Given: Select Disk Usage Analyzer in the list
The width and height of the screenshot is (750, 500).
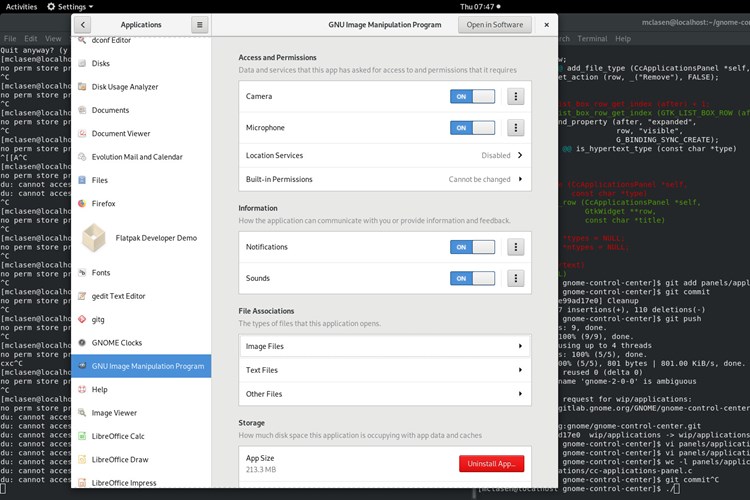Looking at the screenshot, I should [141, 87].
